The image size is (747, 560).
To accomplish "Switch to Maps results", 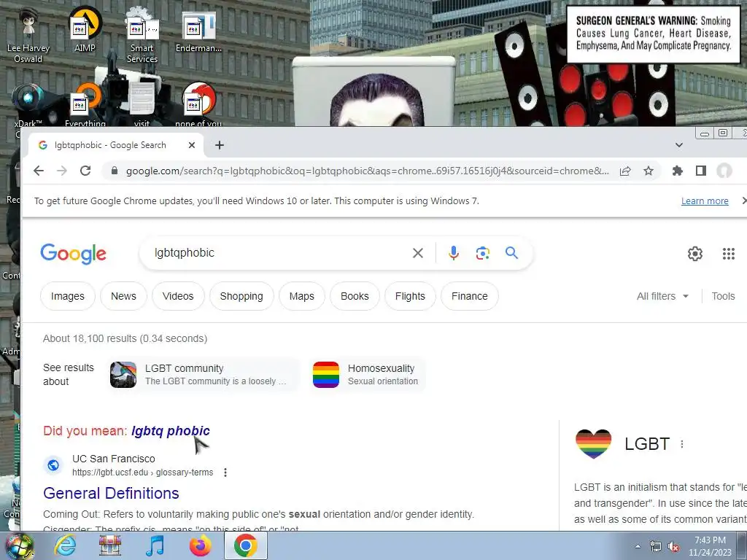I will point(302,296).
